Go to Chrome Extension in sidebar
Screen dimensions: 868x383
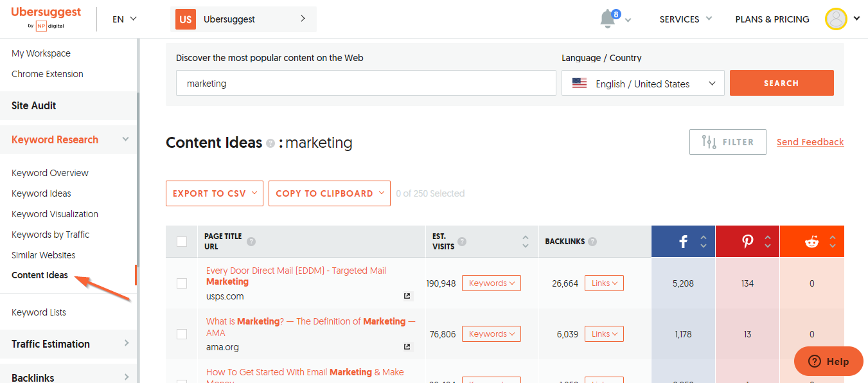(48, 74)
